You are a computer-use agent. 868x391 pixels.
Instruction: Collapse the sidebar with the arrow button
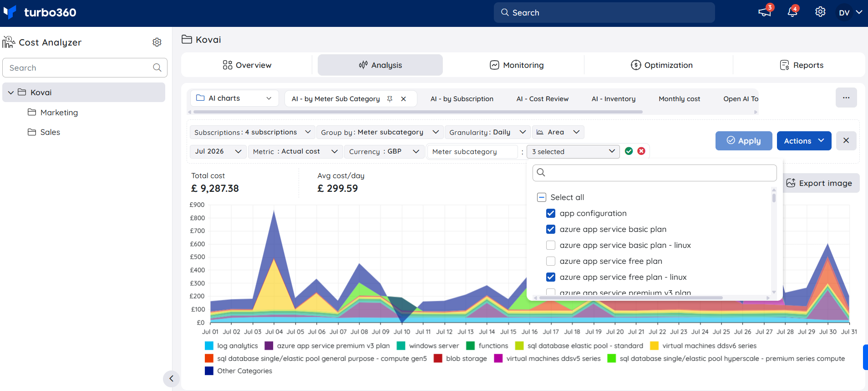pos(171,378)
